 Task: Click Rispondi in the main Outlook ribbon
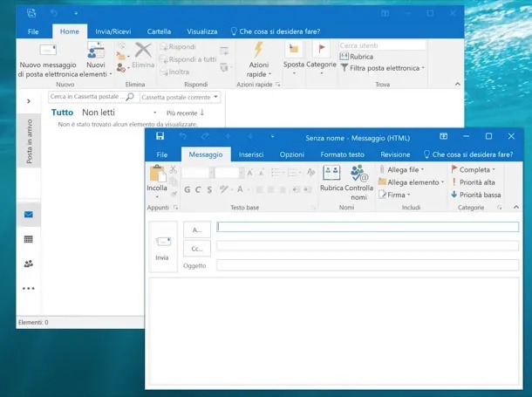pyautogui.click(x=178, y=46)
